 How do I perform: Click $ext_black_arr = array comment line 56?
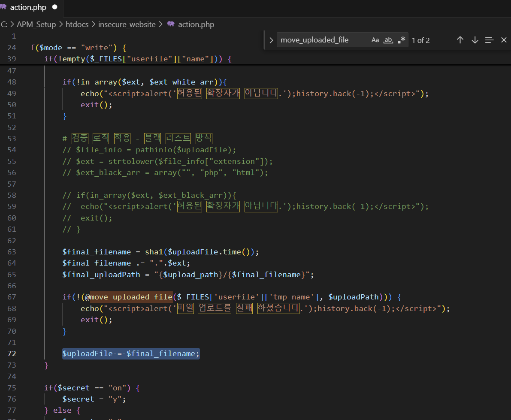pyautogui.click(x=165, y=173)
